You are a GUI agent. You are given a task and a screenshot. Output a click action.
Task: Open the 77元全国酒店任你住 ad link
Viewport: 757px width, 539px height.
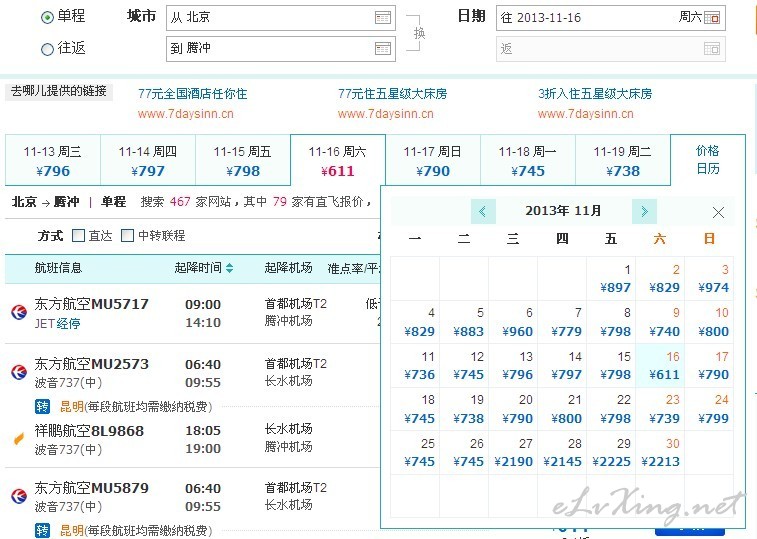pyautogui.click(x=193, y=94)
